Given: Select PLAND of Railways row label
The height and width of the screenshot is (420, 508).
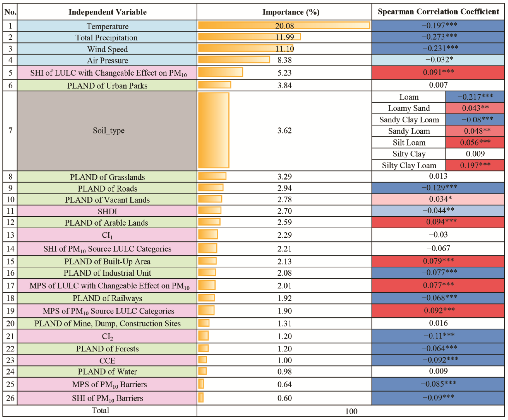Looking at the screenshot, I should pyautogui.click(x=107, y=298).
